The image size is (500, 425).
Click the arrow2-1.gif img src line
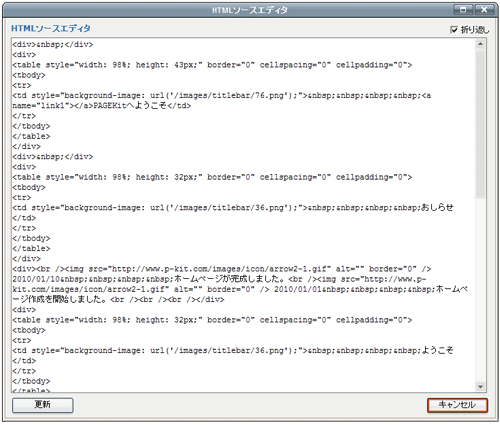[x=222, y=269]
